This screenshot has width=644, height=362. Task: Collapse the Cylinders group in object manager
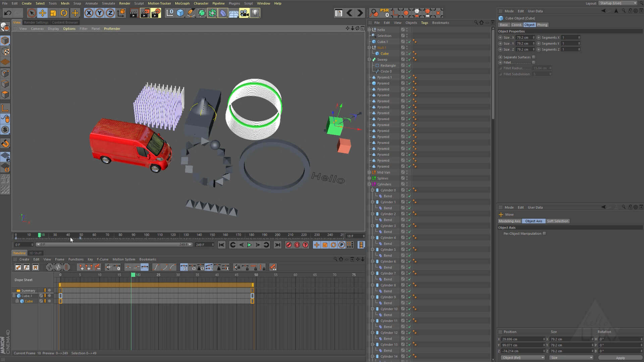370,184
